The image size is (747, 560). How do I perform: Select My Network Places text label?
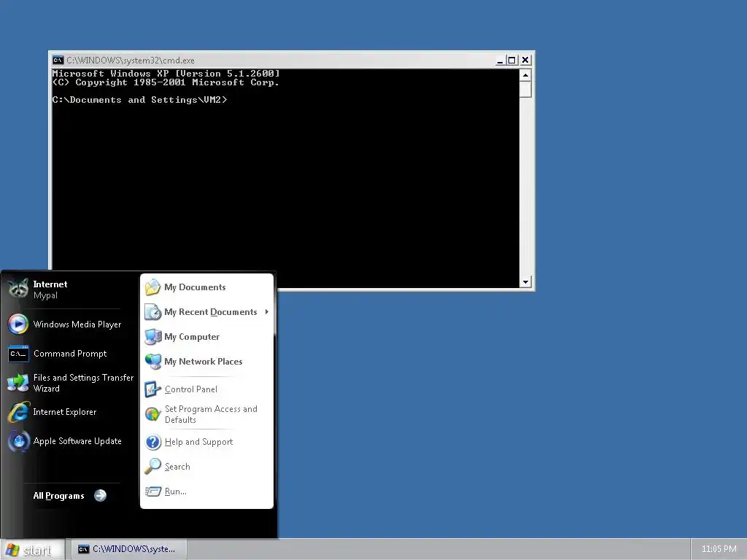tap(204, 362)
